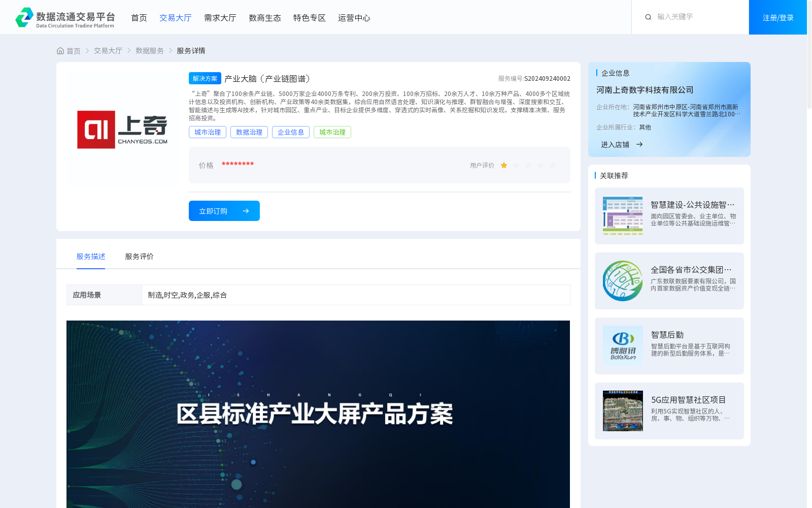Click 智慧后勤 title
Image resolution: width=812 pixels, height=508 pixels.
pyautogui.click(x=667, y=335)
